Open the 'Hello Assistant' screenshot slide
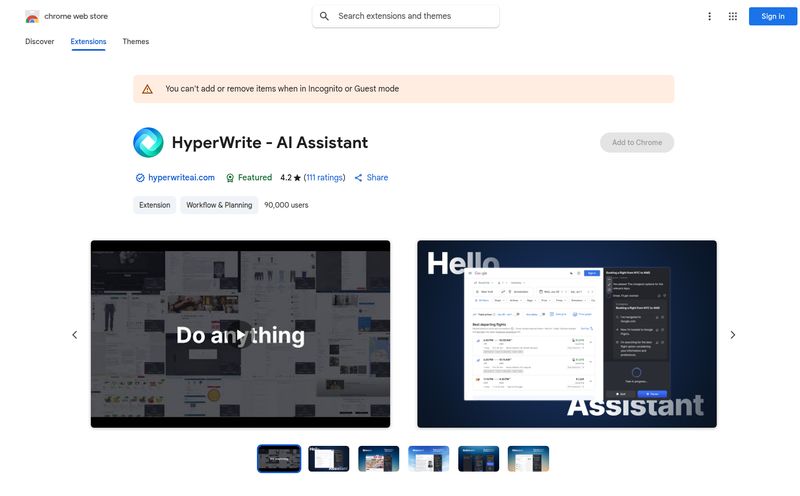 567,334
